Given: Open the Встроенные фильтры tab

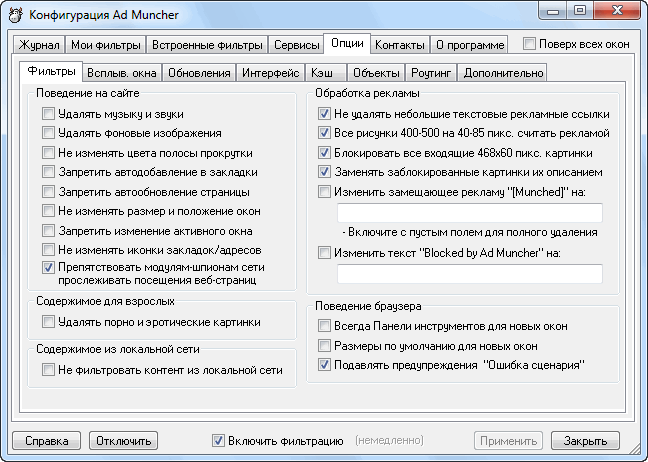Looking at the screenshot, I should click(x=209, y=45).
